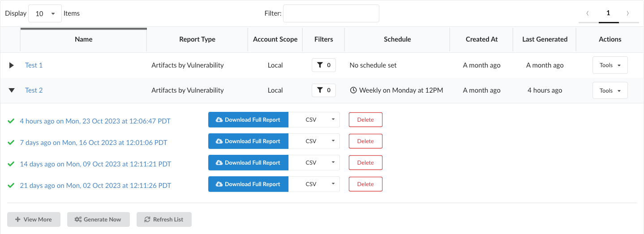The width and height of the screenshot is (644, 234).
Task: Click green checkmark beside 23 Oct report
Action: [11, 121]
